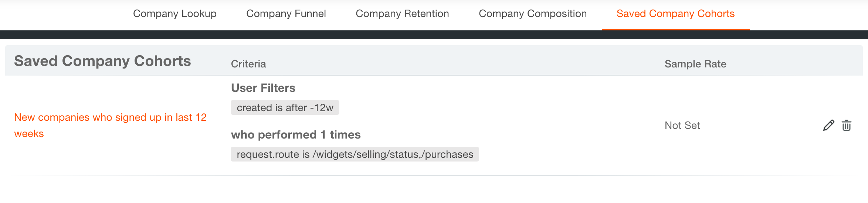Go to the Company Retention tab

pyautogui.click(x=402, y=14)
